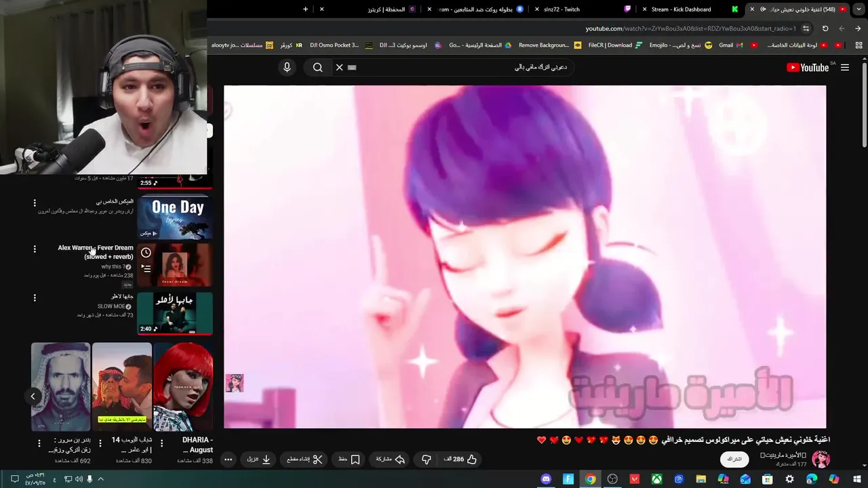Open options menu for جابها لاهلو video

click(35, 298)
